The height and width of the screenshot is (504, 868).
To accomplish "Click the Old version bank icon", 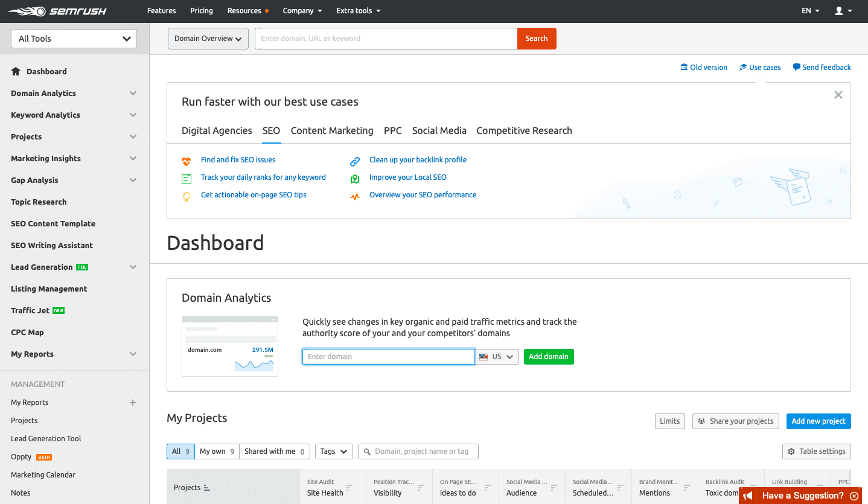I will click(x=684, y=67).
